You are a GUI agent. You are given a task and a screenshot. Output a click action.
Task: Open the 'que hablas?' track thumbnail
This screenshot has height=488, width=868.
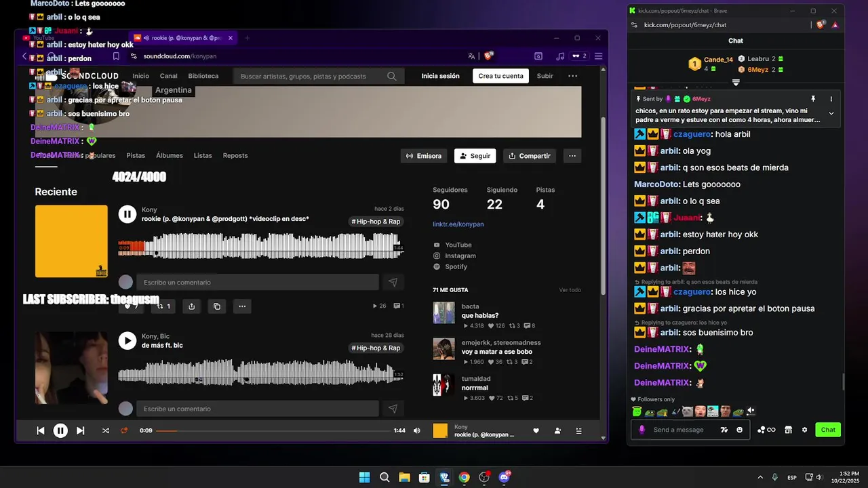click(443, 312)
